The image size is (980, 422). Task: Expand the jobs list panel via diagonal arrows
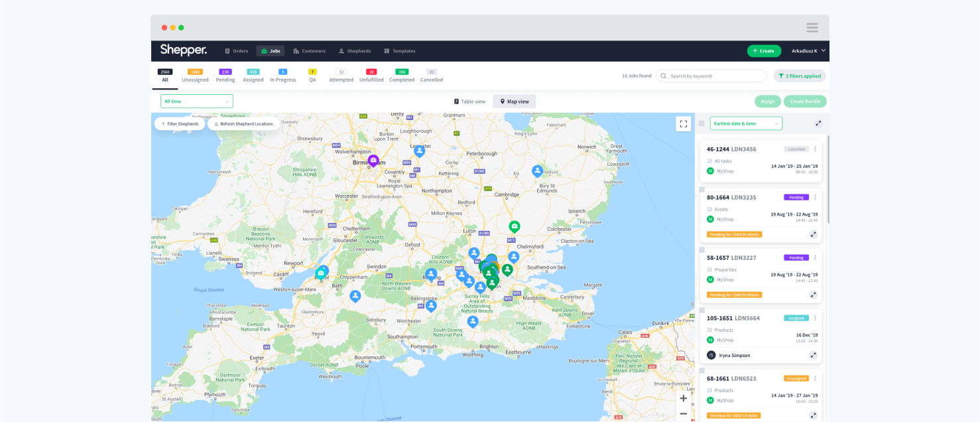(818, 123)
